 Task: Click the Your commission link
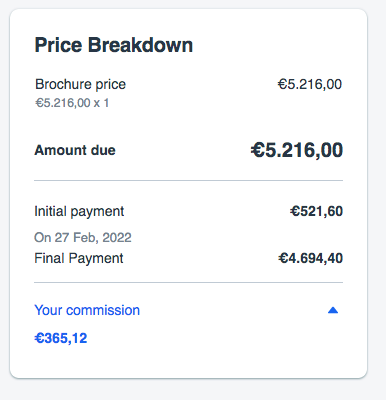point(87,310)
